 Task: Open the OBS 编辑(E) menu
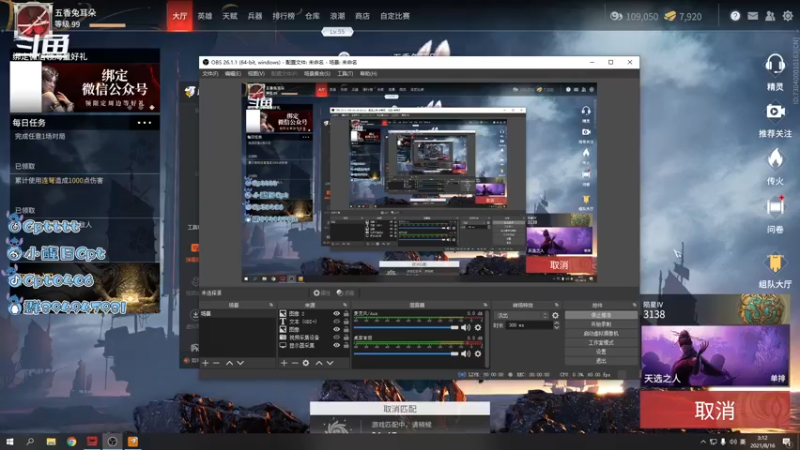[x=233, y=74]
